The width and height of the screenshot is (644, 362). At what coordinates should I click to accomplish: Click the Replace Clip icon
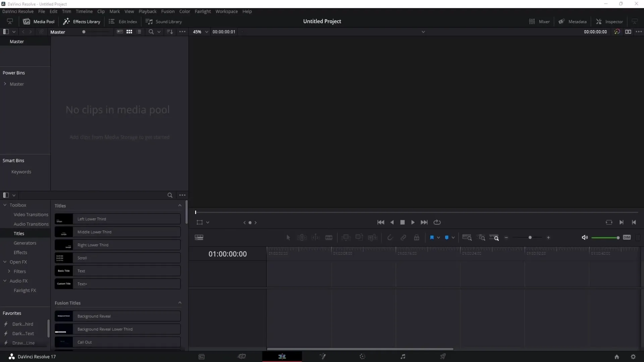pos(373,238)
